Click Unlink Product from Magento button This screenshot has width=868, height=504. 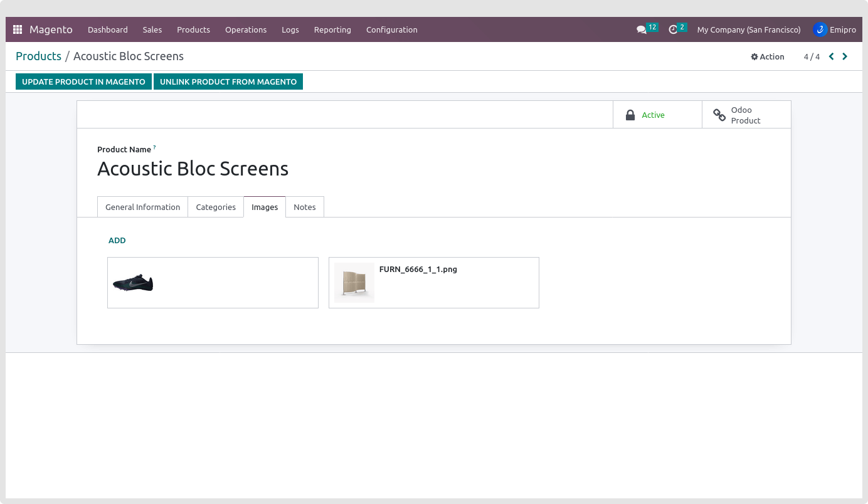(x=228, y=81)
